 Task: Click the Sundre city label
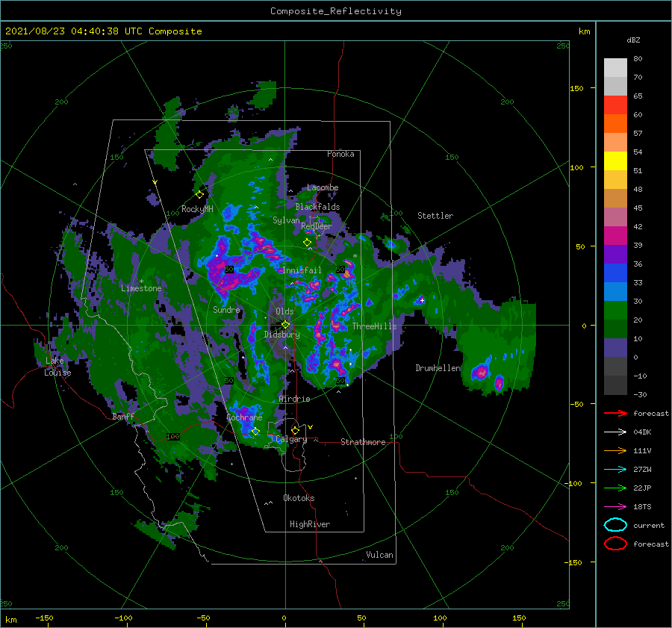click(226, 309)
